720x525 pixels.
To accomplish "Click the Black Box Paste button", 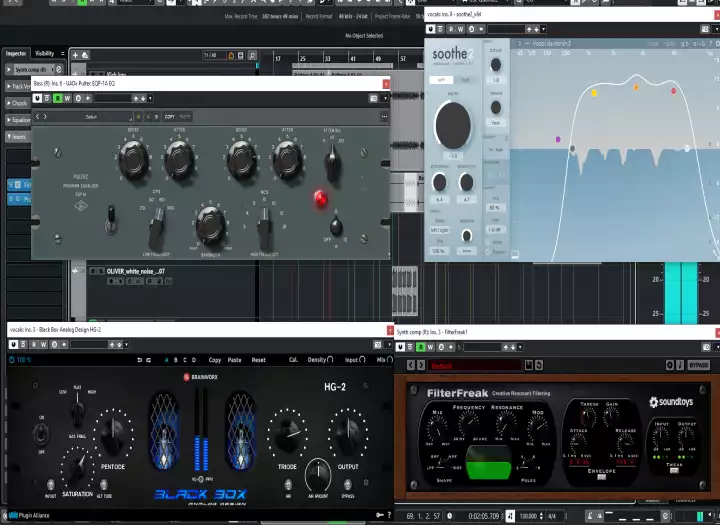I will point(234,360).
